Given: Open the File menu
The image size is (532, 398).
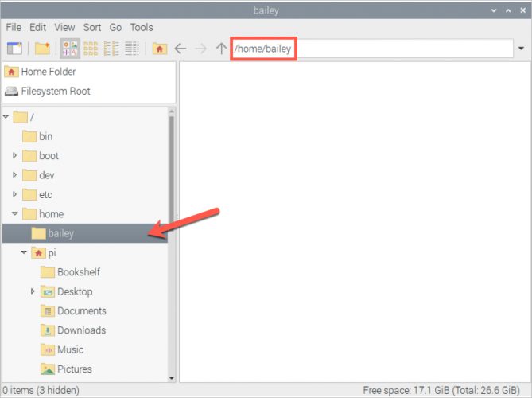Looking at the screenshot, I should pyautogui.click(x=14, y=28).
